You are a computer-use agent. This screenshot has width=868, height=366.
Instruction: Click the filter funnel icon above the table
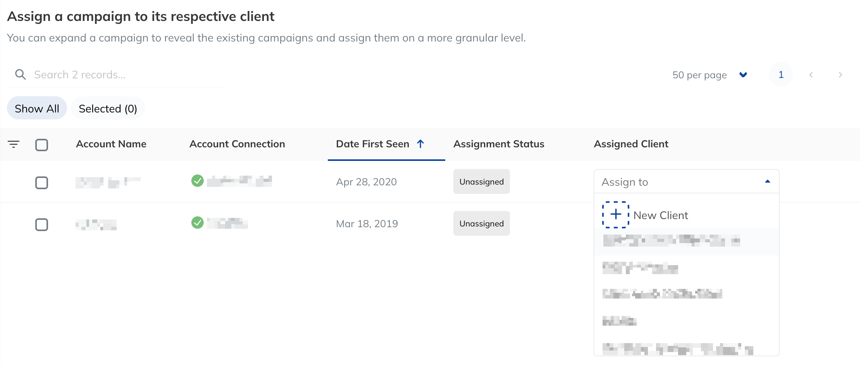(14, 144)
